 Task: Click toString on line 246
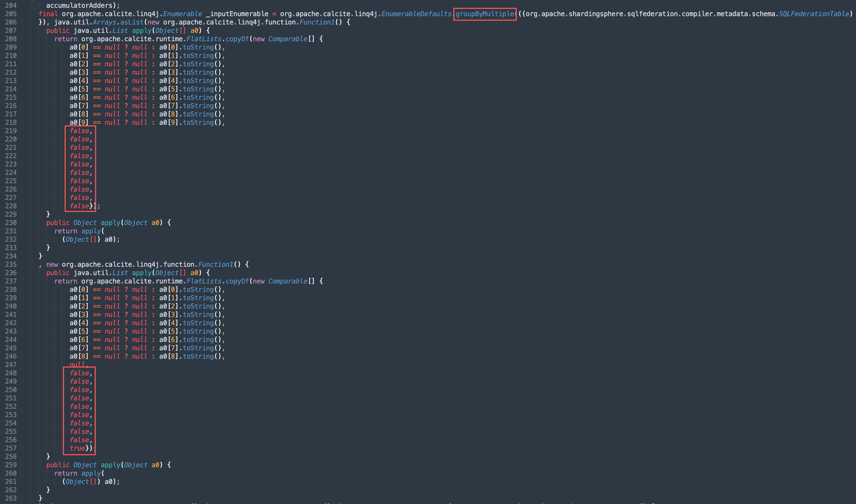coord(198,356)
